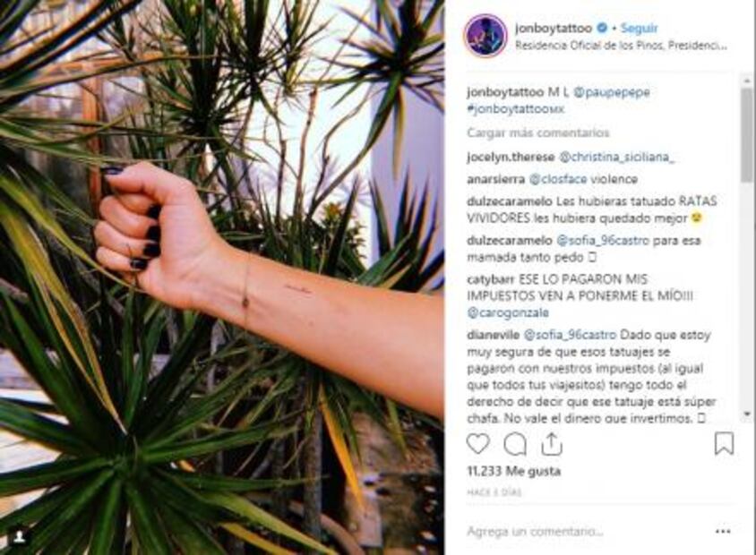Image resolution: width=756 pixels, height=555 pixels.
Task: Click the comments scrollbar thumb
Action: pos(748,135)
